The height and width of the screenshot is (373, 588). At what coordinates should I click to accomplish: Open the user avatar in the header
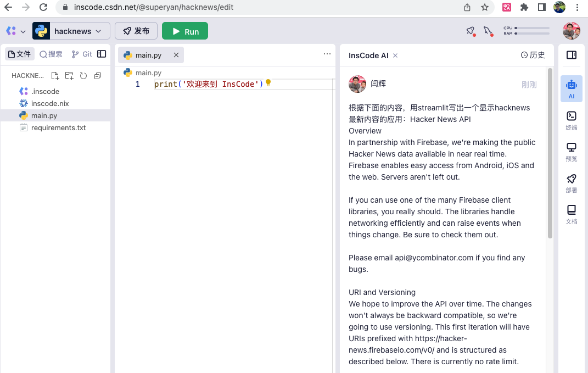[572, 31]
